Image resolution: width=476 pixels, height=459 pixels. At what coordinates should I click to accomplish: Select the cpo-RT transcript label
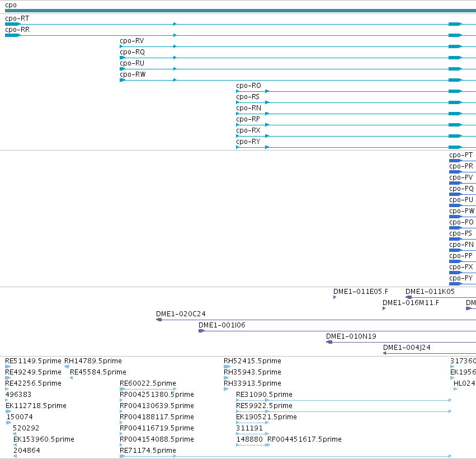point(17,18)
